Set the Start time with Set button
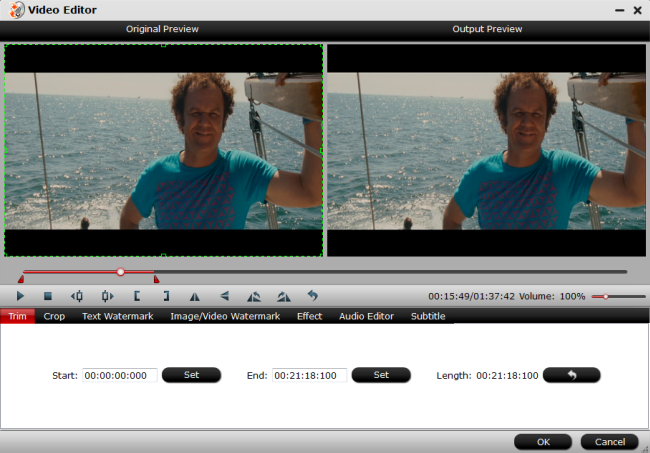 [x=192, y=375]
